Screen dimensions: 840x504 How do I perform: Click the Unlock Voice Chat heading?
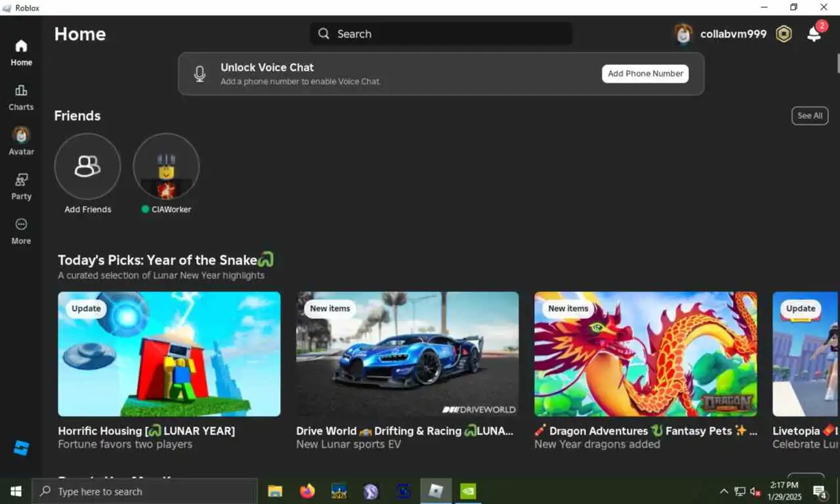[x=267, y=67]
